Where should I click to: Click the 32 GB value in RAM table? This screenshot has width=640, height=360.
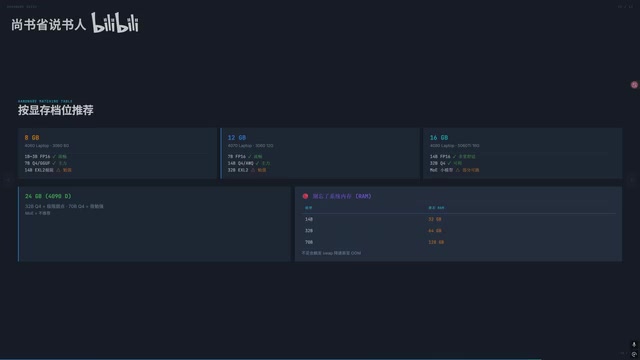click(x=435, y=219)
